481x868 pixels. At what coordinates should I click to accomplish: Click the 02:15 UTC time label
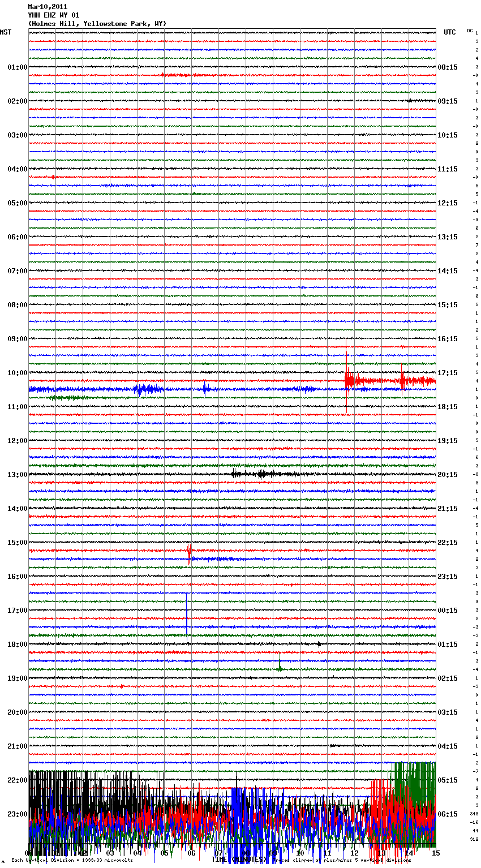coord(448,678)
